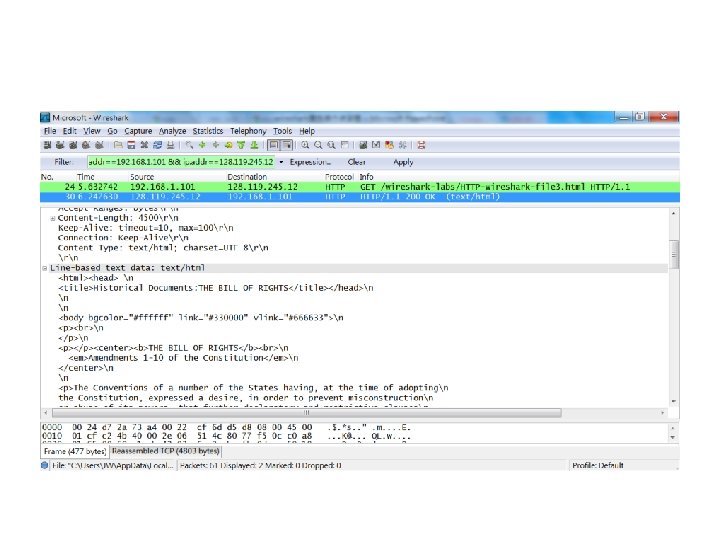The height and width of the screenshot is (540, 720).
Task: Switch to Reassembled TCP (4803 bytes) tab
Action: [166, 451]
